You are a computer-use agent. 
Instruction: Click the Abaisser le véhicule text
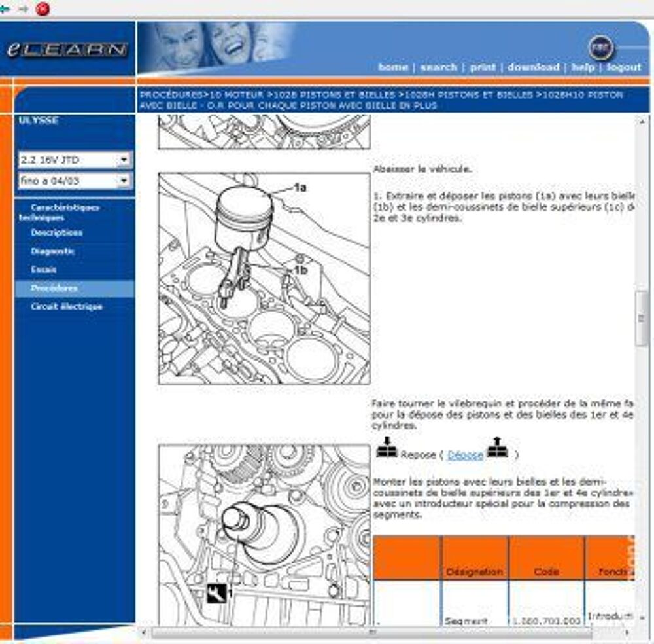coord(422,169)
